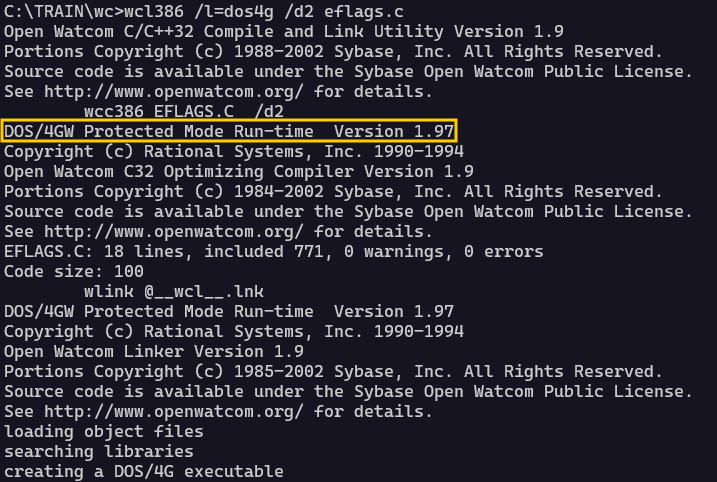Image resolution: width=717 pixels, height=482 pixels.
Task: Click the "Code size: 100" output
Action: tap(74, 271)
